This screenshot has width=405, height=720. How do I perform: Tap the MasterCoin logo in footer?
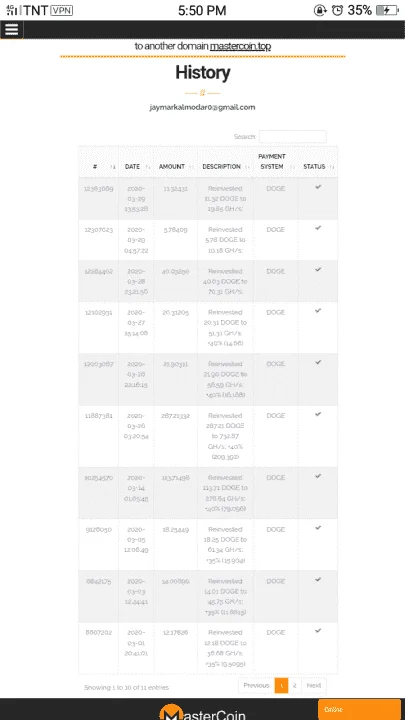[x=202, y=712]
